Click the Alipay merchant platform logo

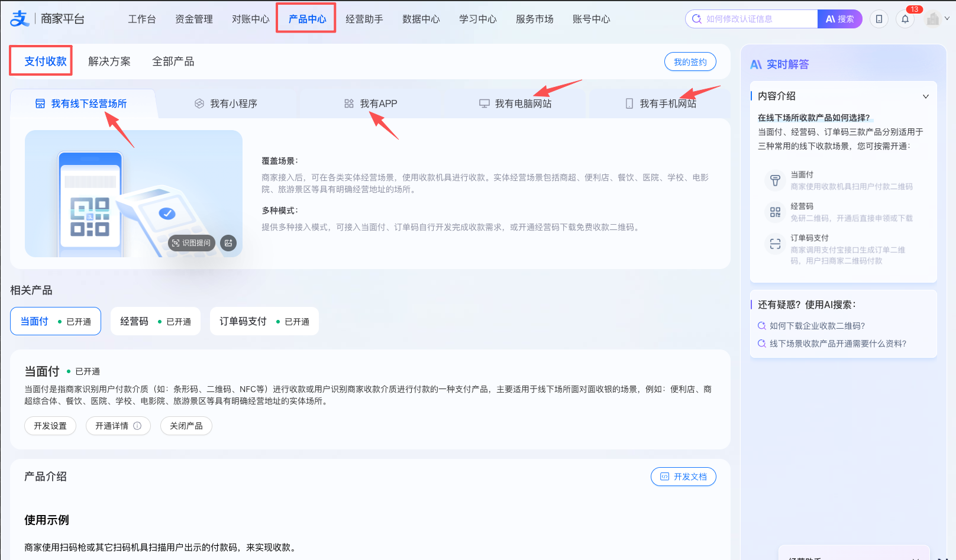click(47, 19)
